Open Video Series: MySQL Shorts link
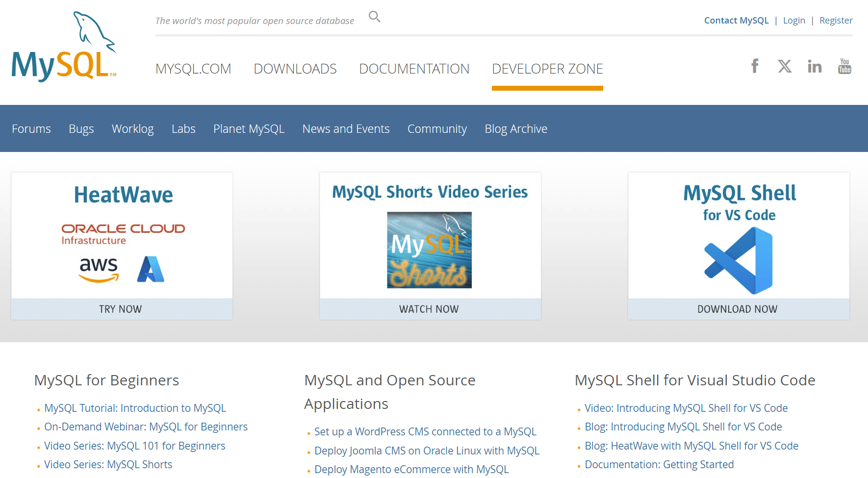Image resolution: width=868 pixels, height=478 pixels. 108,464
